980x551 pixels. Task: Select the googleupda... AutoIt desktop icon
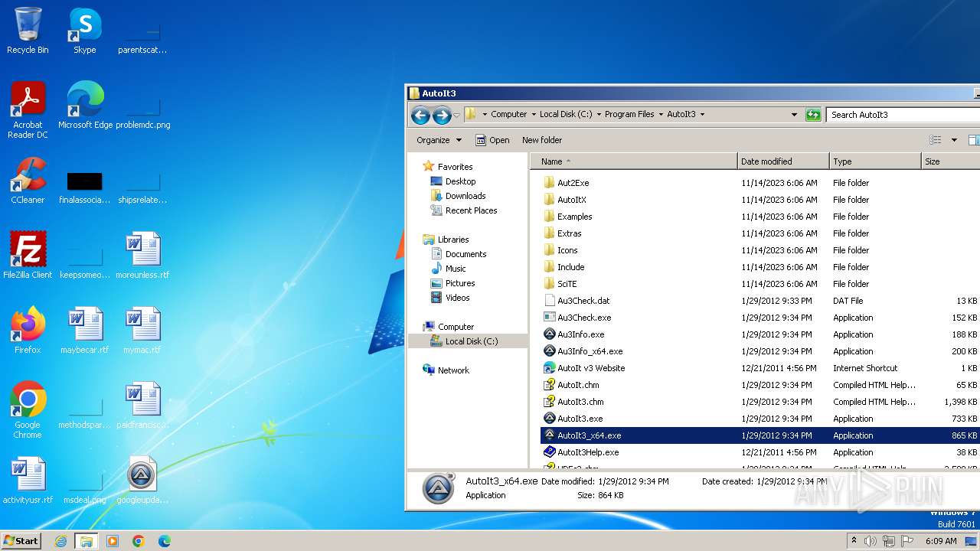point(142,481)
